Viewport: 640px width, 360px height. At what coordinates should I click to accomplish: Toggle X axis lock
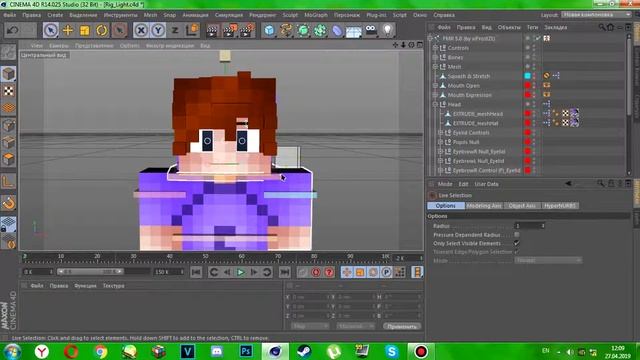[141, 30]
